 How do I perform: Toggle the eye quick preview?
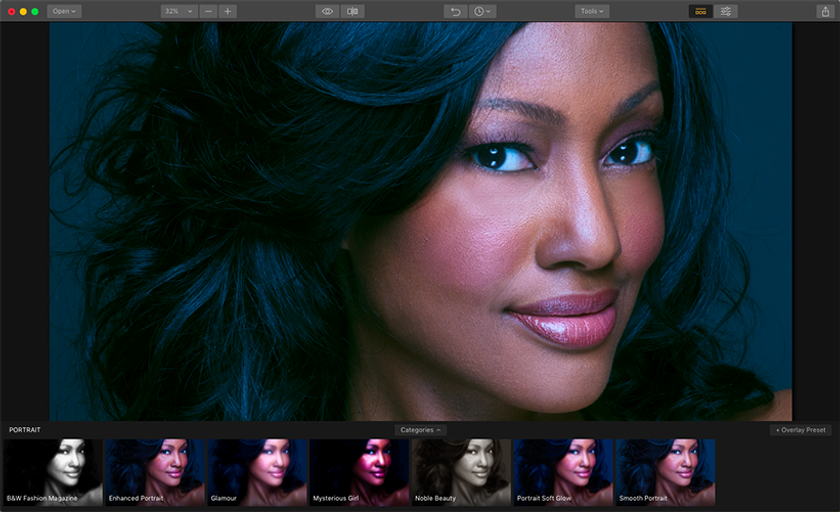coord(327,11)
